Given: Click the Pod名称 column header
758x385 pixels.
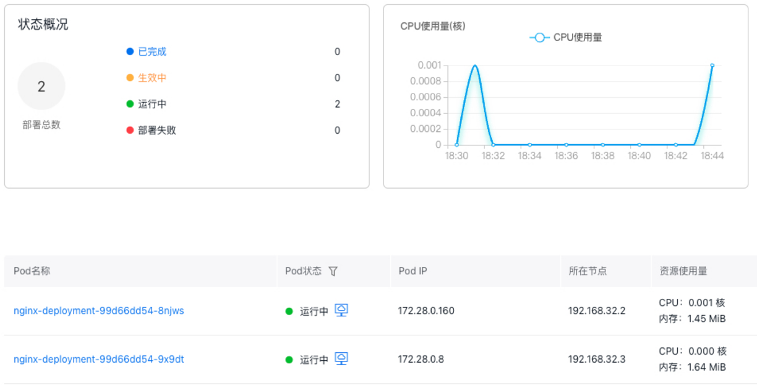Looking at the screenshot, I should click(32, 271).
